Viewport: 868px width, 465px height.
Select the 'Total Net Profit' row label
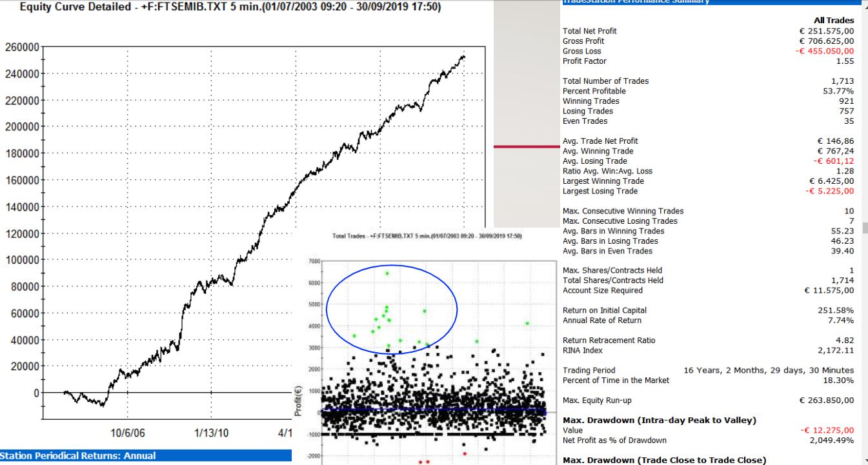tap(589, 31)
